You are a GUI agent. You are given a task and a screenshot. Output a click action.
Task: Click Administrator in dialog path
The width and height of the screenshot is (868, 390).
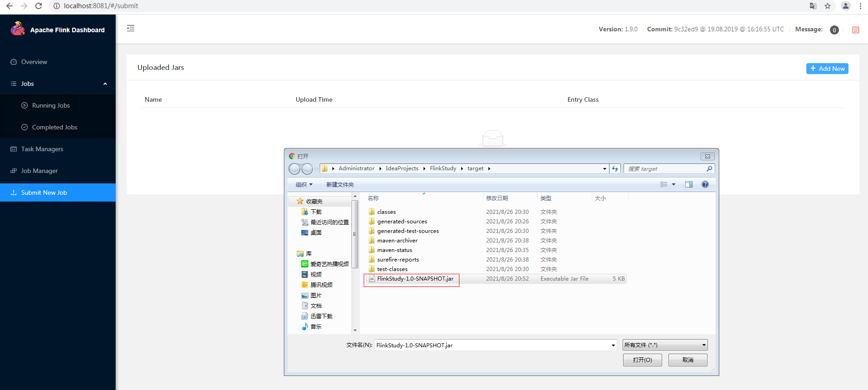point(356,168)
